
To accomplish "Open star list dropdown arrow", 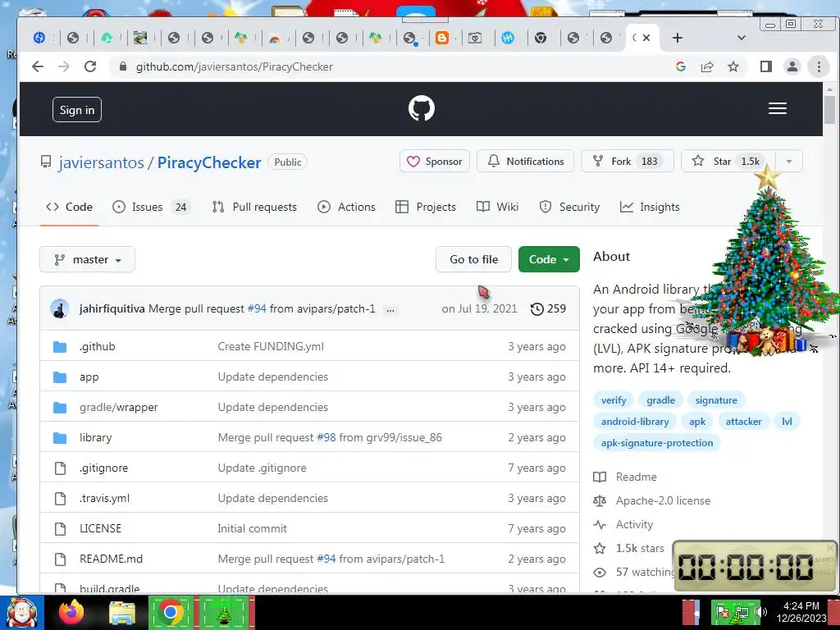I will tap(788, 162).
